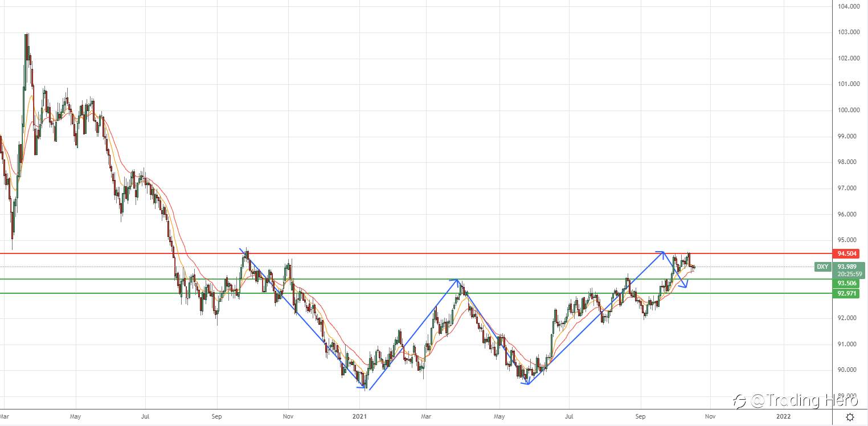Click the DXY symbol label on price axis
868x426 pixels.
822,267
